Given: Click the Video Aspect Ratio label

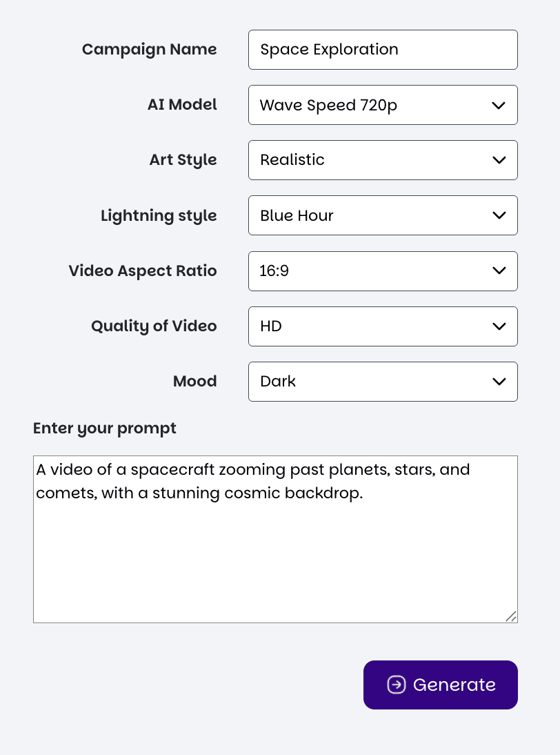Looking at the screenshot, I should click(142, 271).
